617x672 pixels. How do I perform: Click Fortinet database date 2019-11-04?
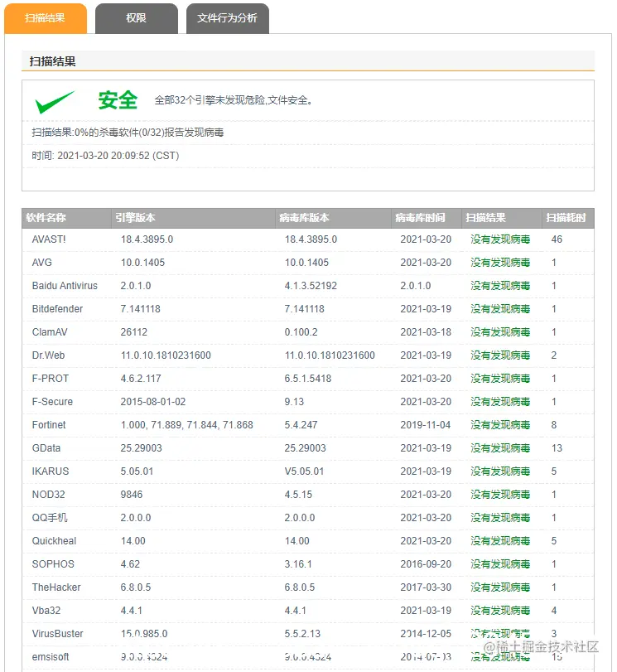point(426,425)
